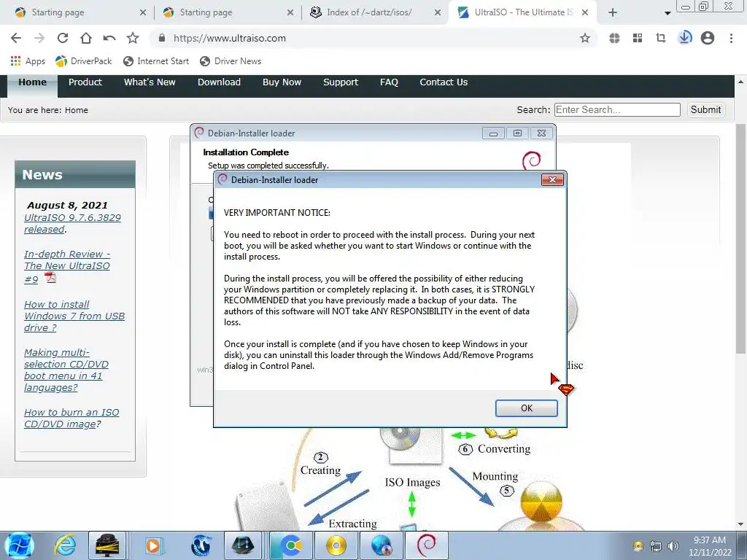Click the bookmark star left of address bar
This screenshot has height=560, width=747.
133,38
